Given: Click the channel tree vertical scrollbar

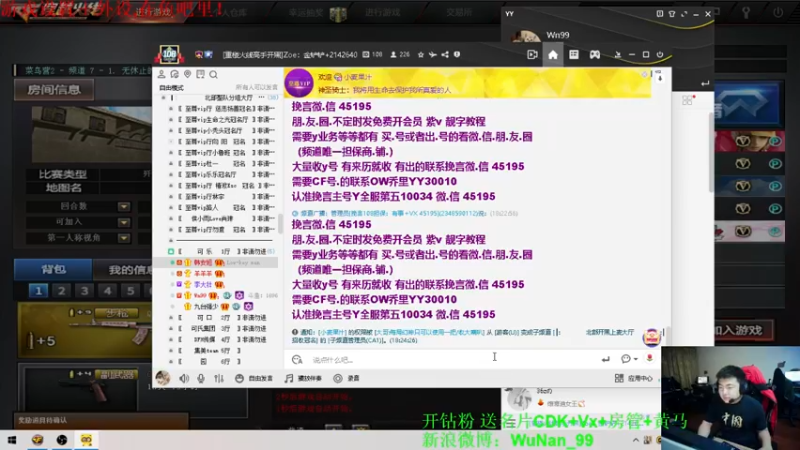Looking at the screenshot, I should coord(280,223).
